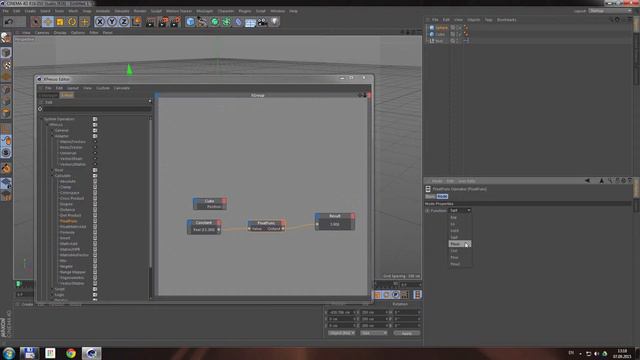Add a light from the toolbar
Viewport: 640px width, 360px height.
coord(275,21)
